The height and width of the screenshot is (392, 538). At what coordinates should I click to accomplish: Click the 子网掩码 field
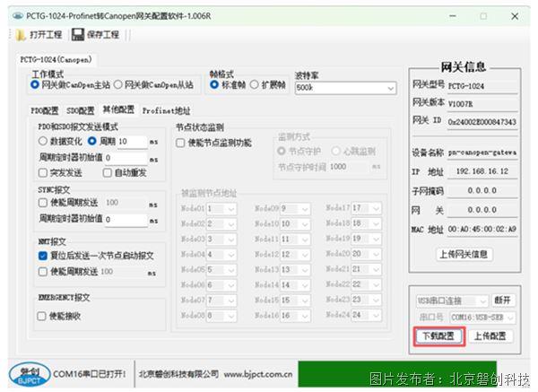click(x=482, y=190)
